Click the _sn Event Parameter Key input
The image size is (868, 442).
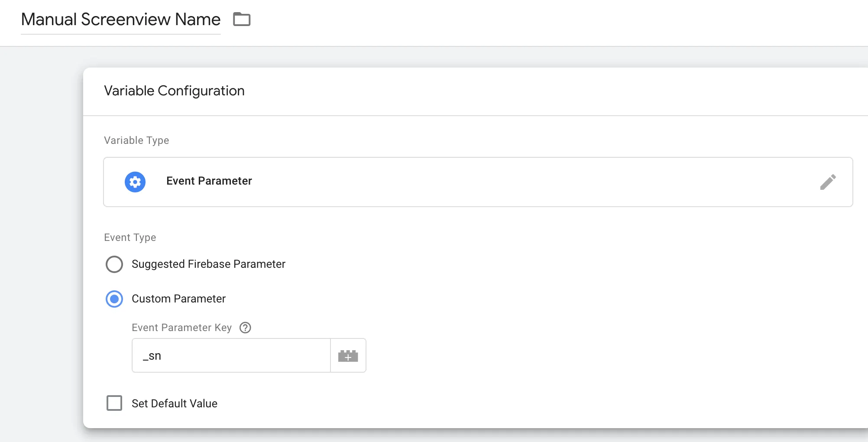coord(231,356)
